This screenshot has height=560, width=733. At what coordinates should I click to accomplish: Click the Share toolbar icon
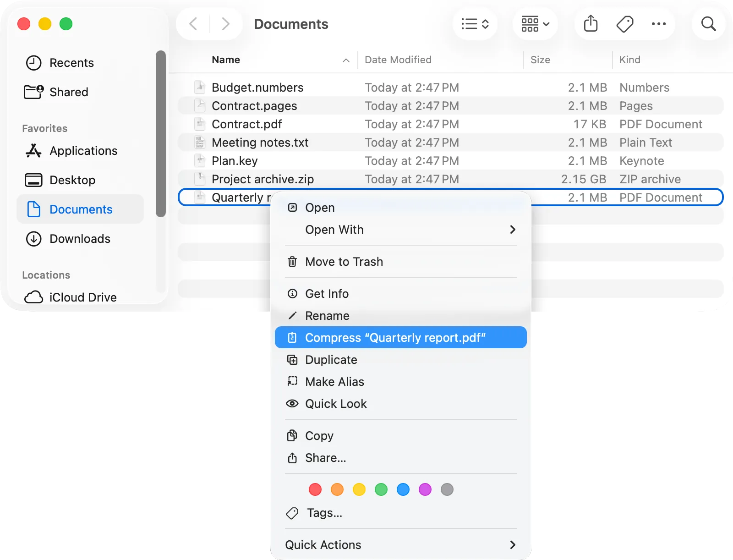point(591,24)
